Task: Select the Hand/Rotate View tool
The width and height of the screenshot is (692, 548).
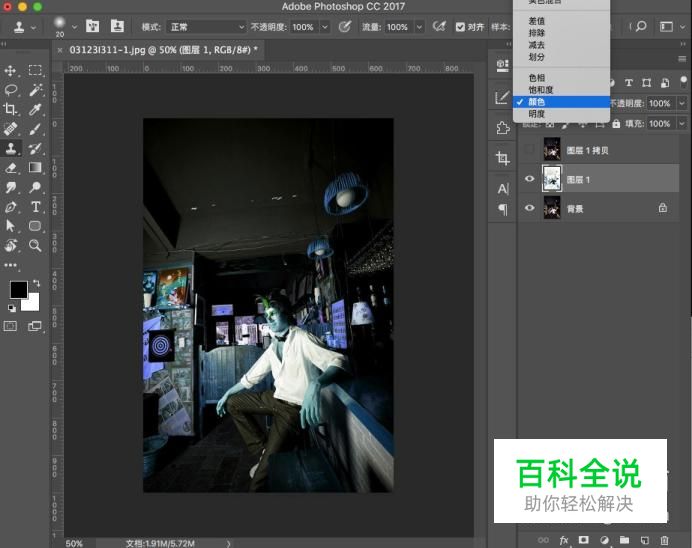Action: point(11,245)
